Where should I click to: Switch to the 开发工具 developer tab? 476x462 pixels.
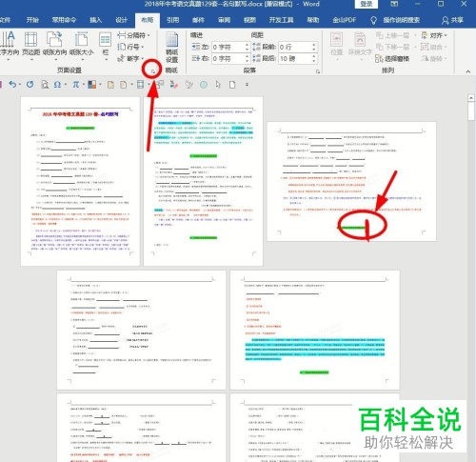click(x=281, y=20)
